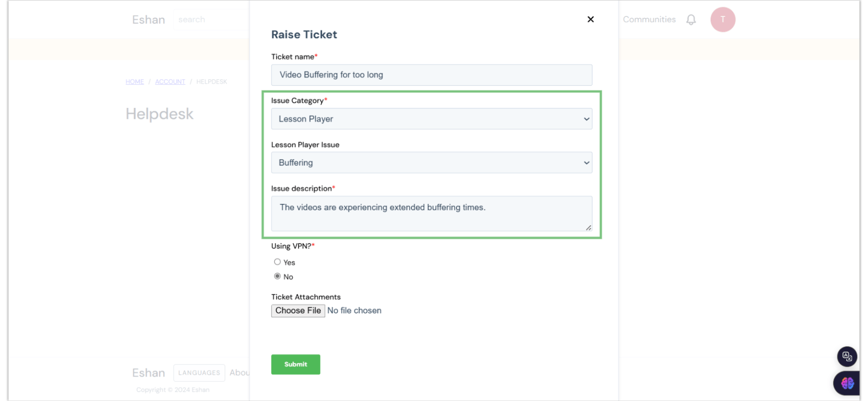The image size is (868, 401).
Task: Open the Languages selector in the footer
Action: point(199,373)
